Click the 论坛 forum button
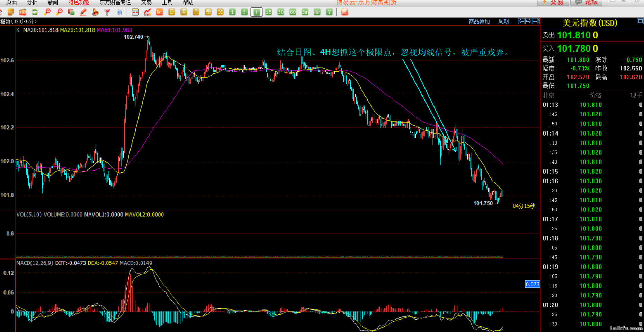 (586, 2)
